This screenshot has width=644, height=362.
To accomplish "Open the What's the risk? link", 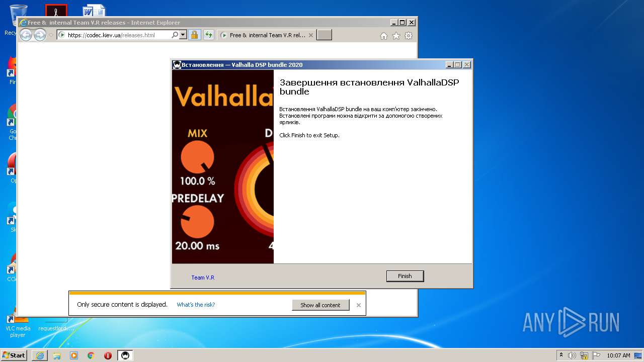I will [196, 305].
